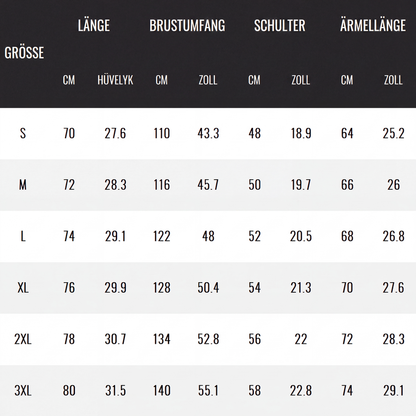Screen dimensions: 416x416
Task: Select the ÄRMELLÄNGE header
Action: tap(373, 25)
